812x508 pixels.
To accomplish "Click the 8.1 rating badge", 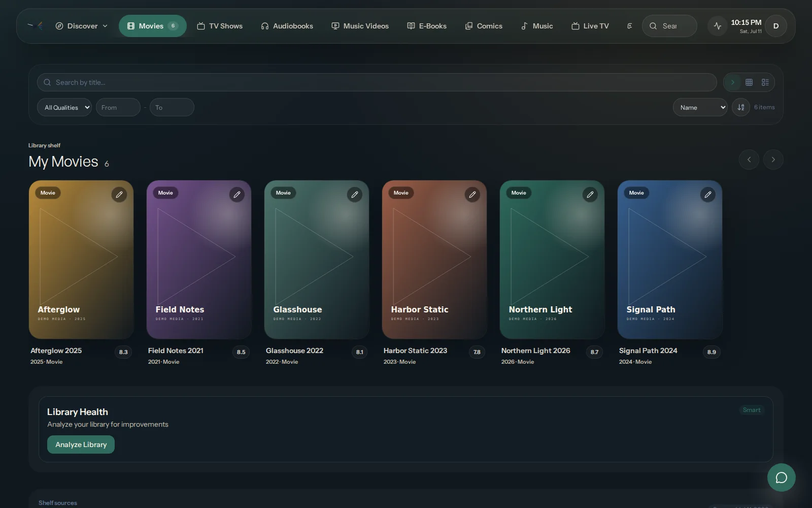I will [x=359, y=352].
